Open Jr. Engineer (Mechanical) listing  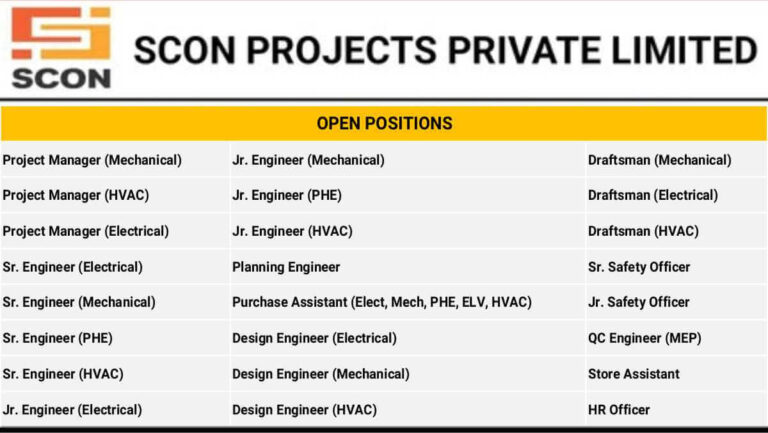coord(308,160)
